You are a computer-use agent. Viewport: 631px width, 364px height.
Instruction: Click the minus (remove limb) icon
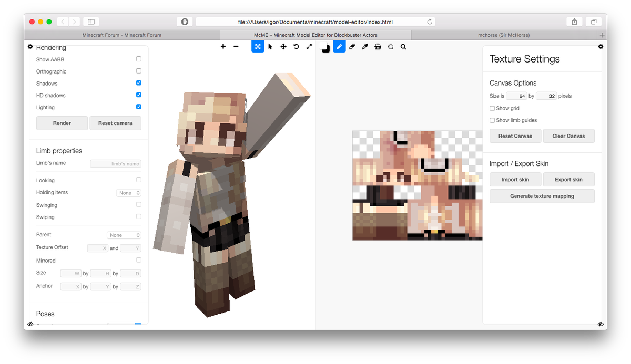pyautogui.click(x=236, y=47)
